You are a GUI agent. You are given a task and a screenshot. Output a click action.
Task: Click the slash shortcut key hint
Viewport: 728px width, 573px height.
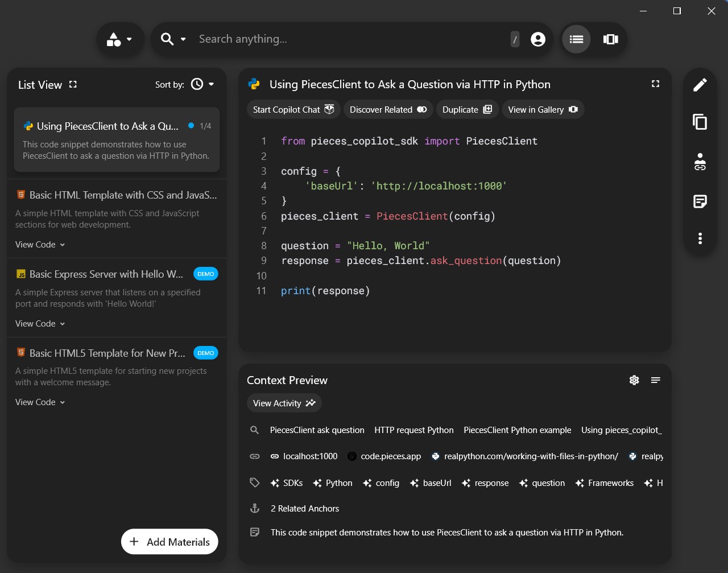click(x=515, y=39)
